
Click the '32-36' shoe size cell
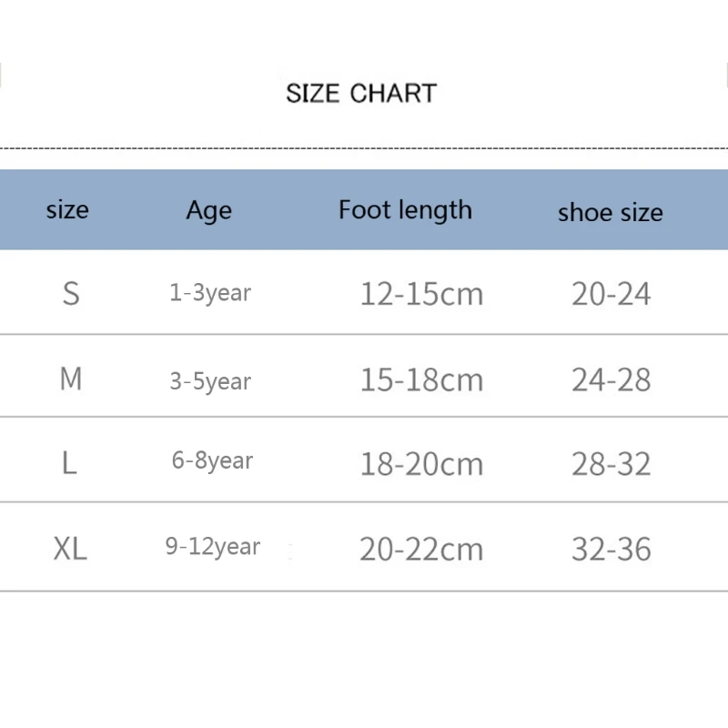pyautogui.click(x=611, y=550)
